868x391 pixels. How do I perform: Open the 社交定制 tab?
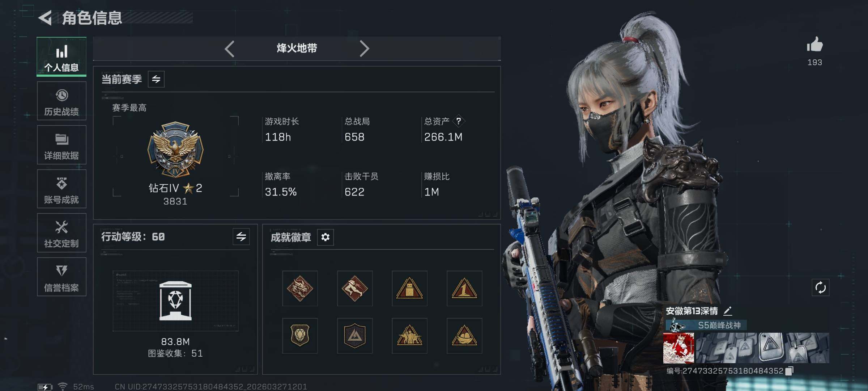point(61,233)
